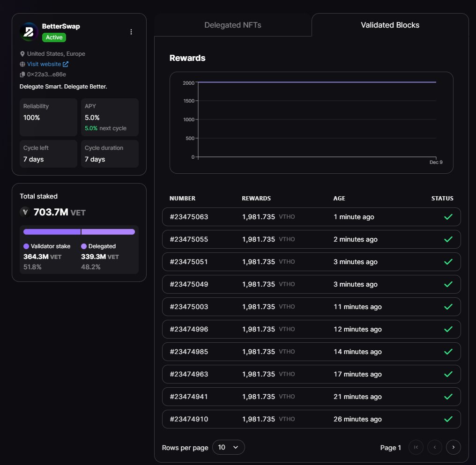The width and height of the screenshot is (476, 465).
Task: Open the BetterSwap three-dot options menu
Action: pos(131,32)
